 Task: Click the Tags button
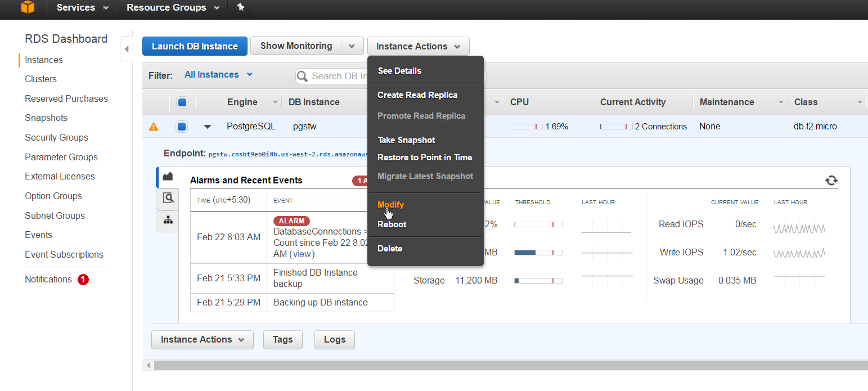pyautogui.click(x=282, y=340)
